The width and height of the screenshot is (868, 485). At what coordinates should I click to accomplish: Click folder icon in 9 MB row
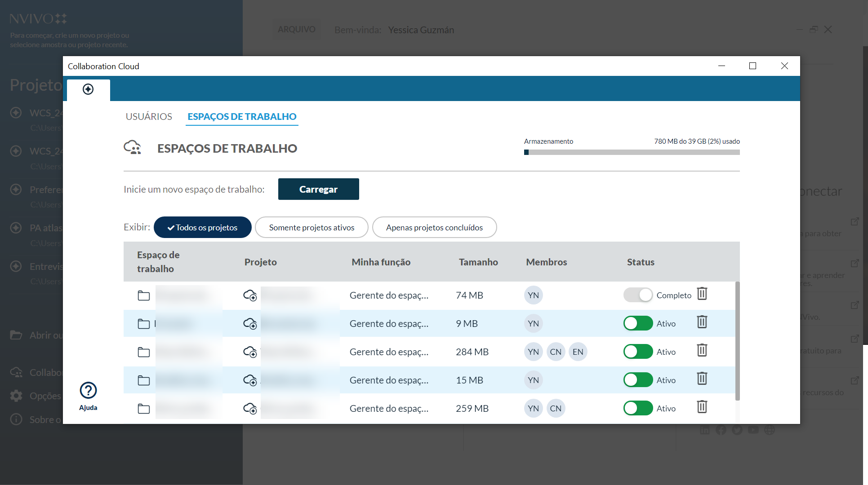click(144, 324)
